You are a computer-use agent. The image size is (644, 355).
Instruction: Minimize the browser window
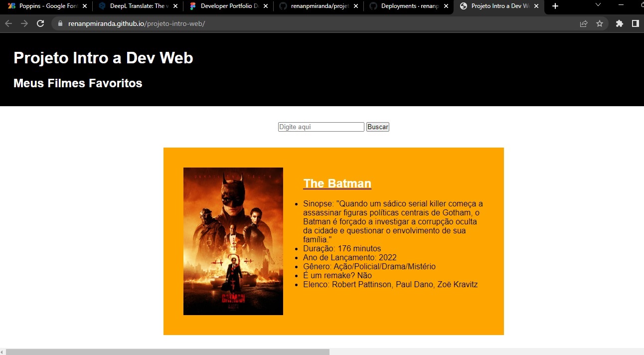(x=621, y=5)
